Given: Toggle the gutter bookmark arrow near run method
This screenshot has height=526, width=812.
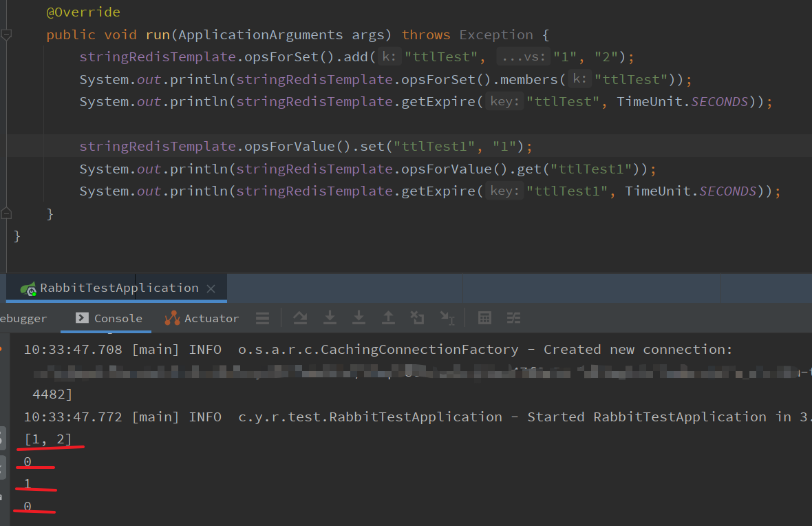Looking at the screenshot, I should 6,34.
